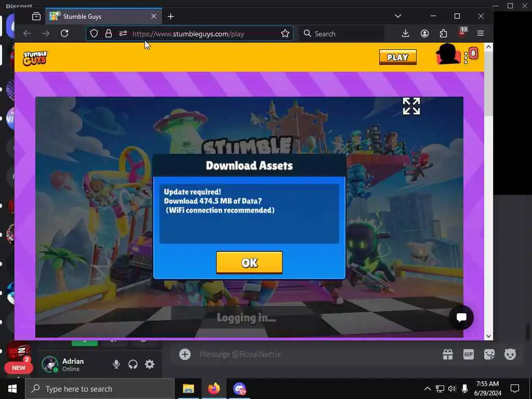Open volume speaker icon in system tray
532x399 pixels.
pyautogui.click(x=452, y=389)
